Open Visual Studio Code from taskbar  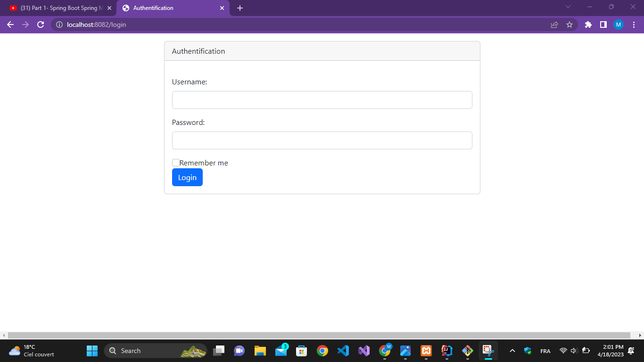[343, 351]
